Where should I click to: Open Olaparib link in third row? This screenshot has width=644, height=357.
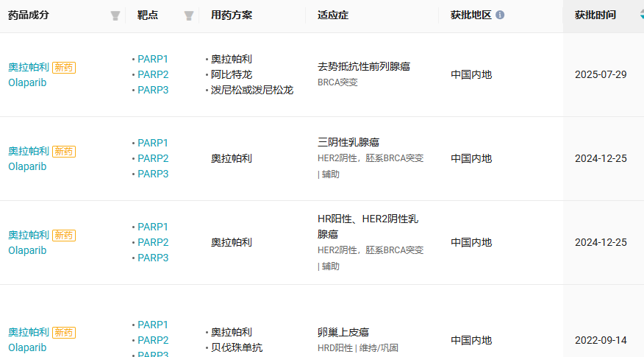click(27, 250)
